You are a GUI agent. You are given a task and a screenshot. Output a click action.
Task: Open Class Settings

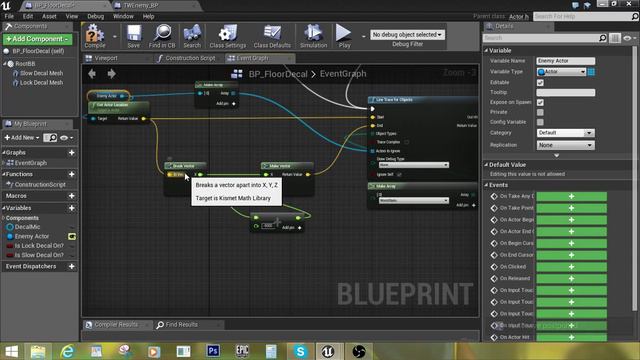click(x=228, y=36)
